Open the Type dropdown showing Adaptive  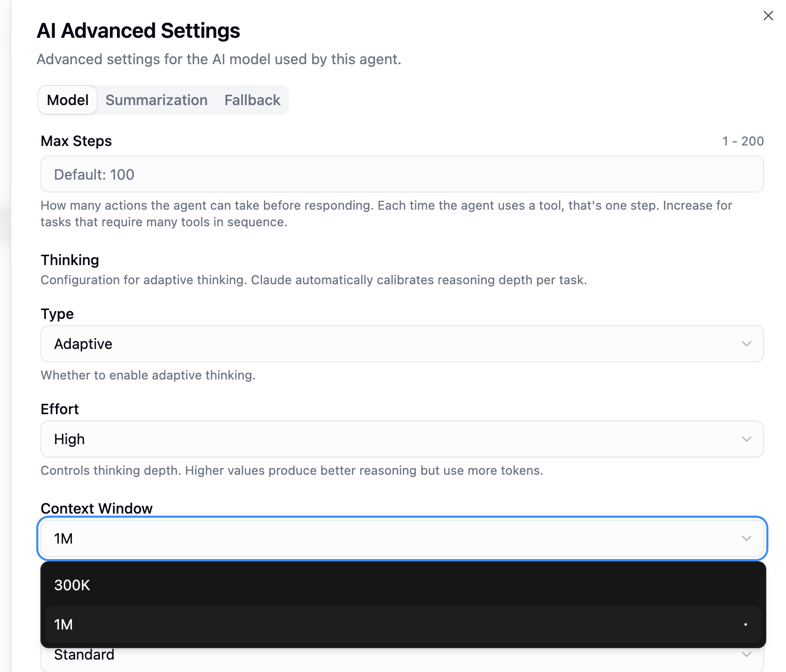402,344
